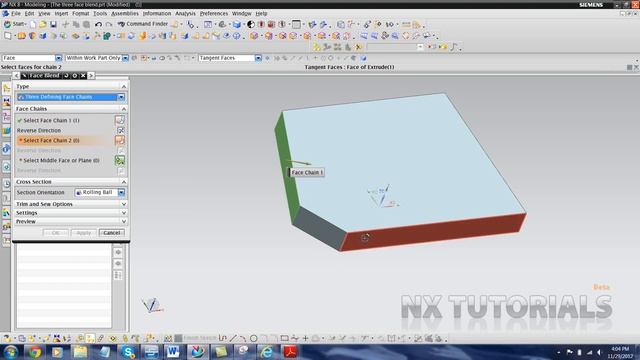This screenshot has height=360, width=640.
Task: Open Google Chrome from taskbar
Action: click(x=35, y=352)
